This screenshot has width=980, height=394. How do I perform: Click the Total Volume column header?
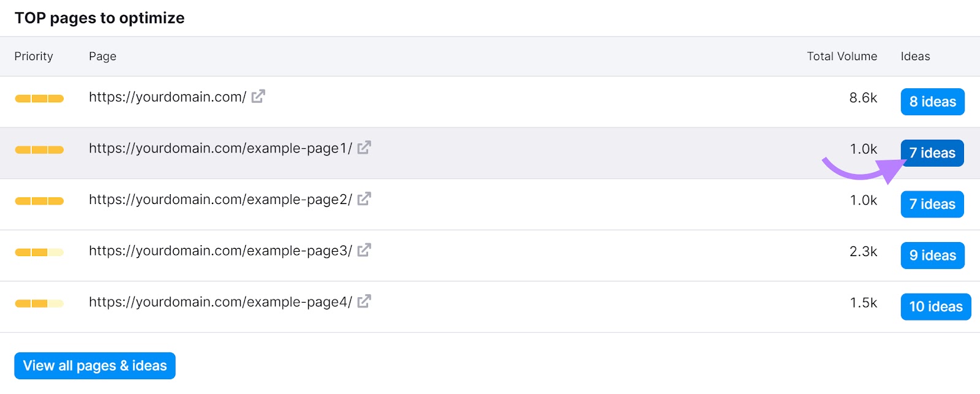[x=842, y=56]
